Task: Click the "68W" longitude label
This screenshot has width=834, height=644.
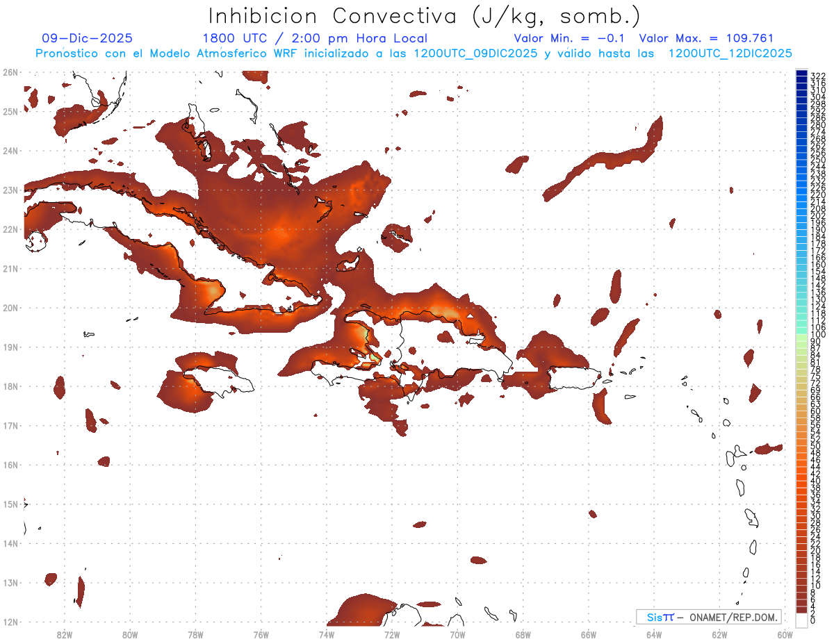Action: (523, 634)
